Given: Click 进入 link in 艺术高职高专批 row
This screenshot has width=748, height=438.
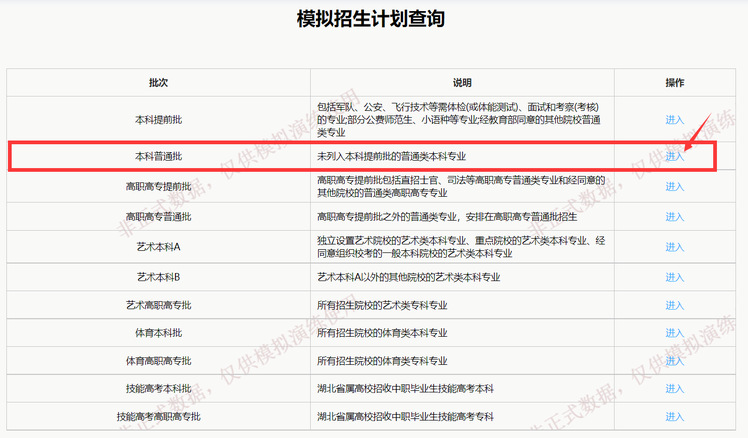Looking at the screenshot, I should (675, 305).
